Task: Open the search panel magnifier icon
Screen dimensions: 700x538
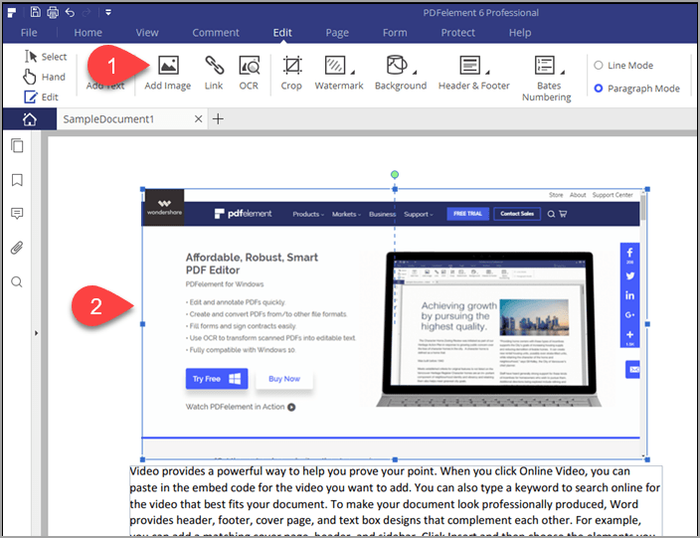Action: tap(17, 282)
